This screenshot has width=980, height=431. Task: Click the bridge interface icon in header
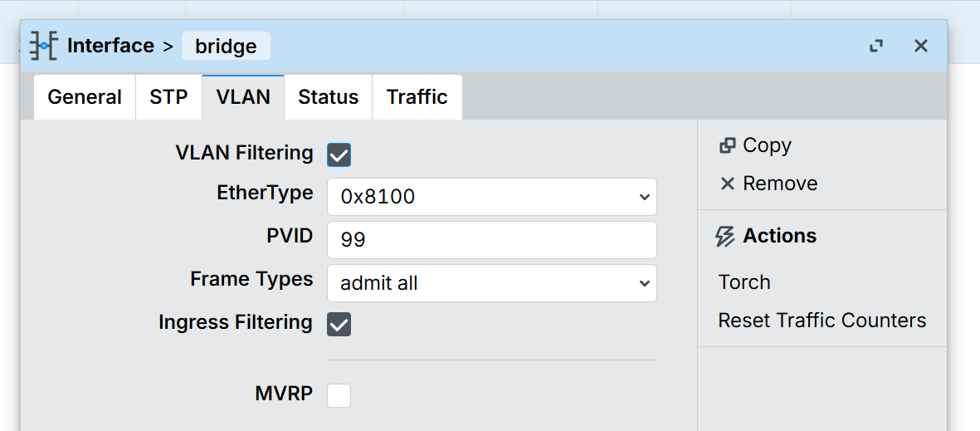click(43, 46)
